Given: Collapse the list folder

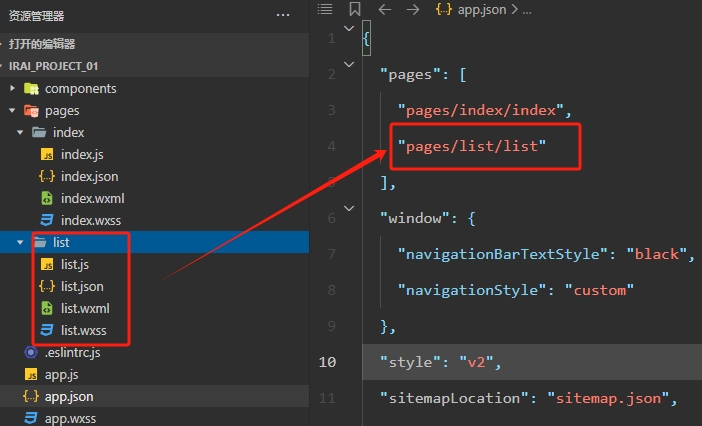Looking at the screenshot, I should (21, 243).
